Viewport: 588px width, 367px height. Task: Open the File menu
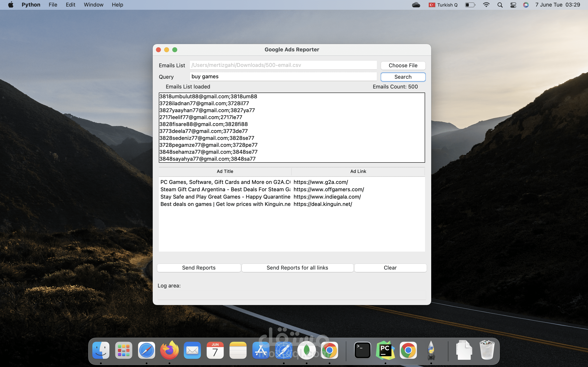[x=53, y=5]
